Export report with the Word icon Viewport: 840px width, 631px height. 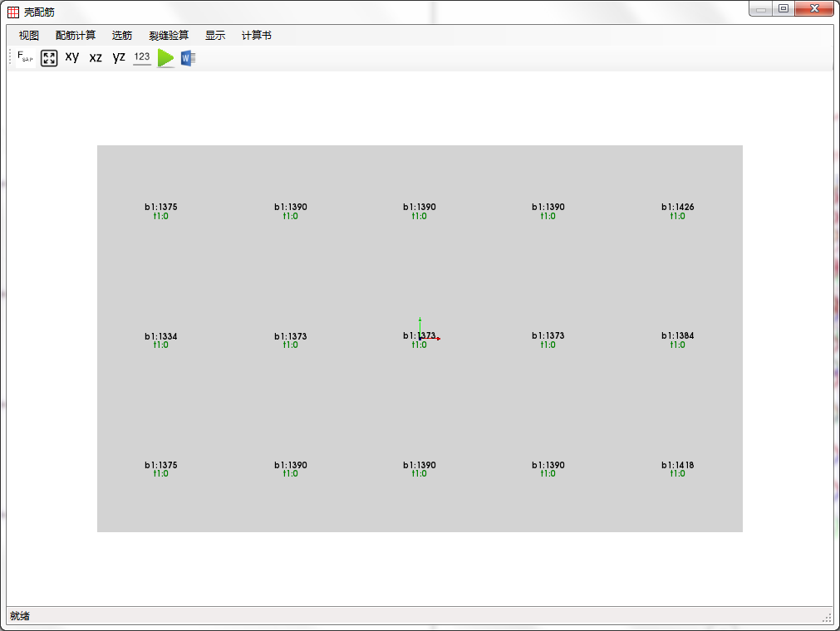[188, 58]
